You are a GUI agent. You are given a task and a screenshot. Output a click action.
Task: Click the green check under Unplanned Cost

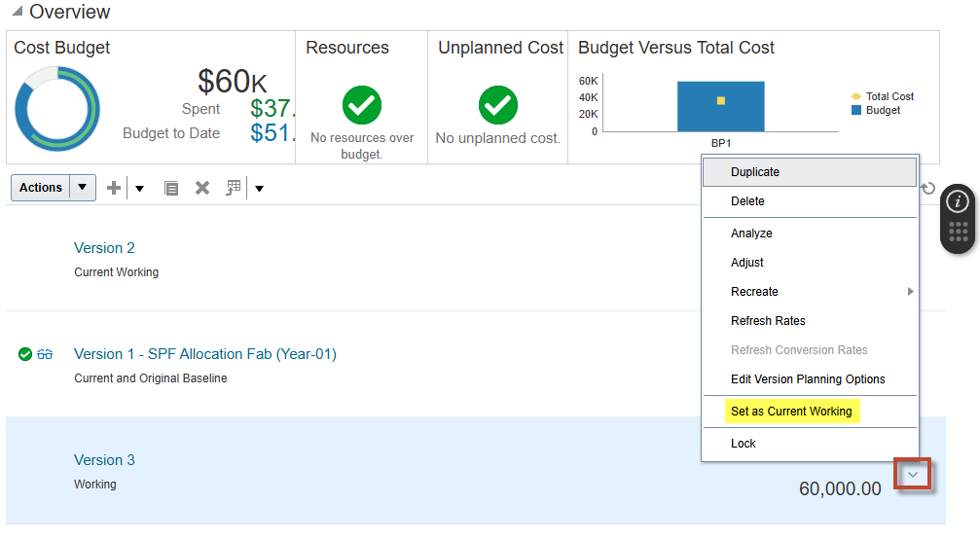498,105
